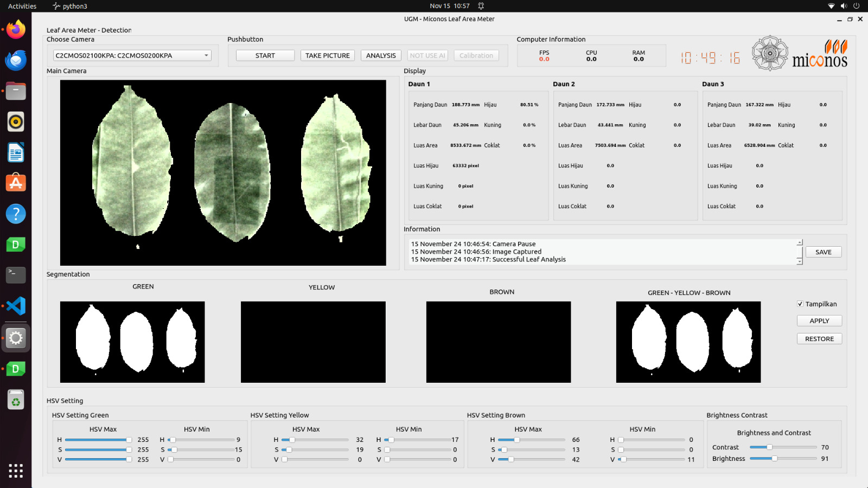Click the TAKE PICTURE button
This screenshot has width=868, height=488.
(x=327, y=55)
